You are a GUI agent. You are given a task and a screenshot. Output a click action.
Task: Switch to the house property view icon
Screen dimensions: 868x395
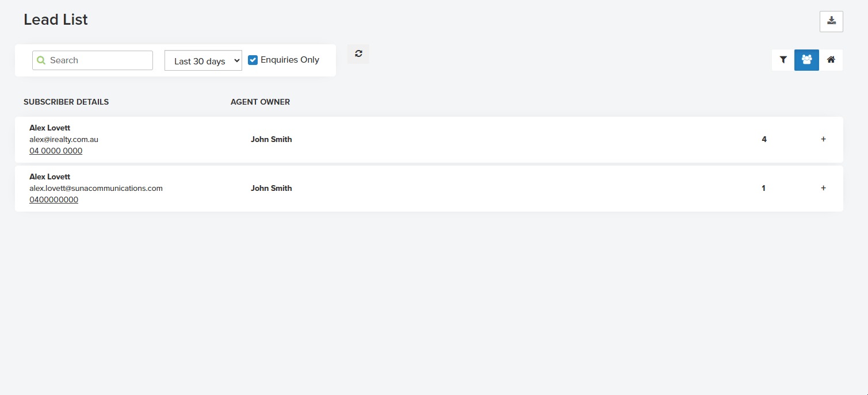(x=831, y=60)
